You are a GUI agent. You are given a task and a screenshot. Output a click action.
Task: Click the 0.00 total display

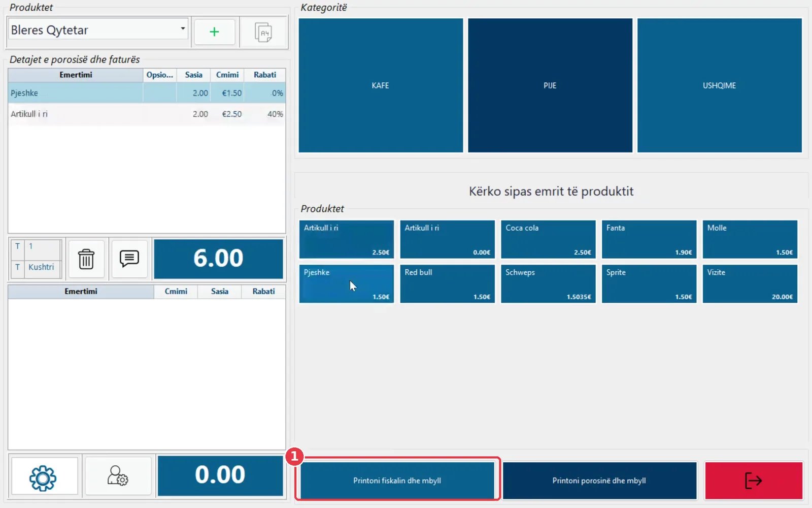(x=220, y=475)
